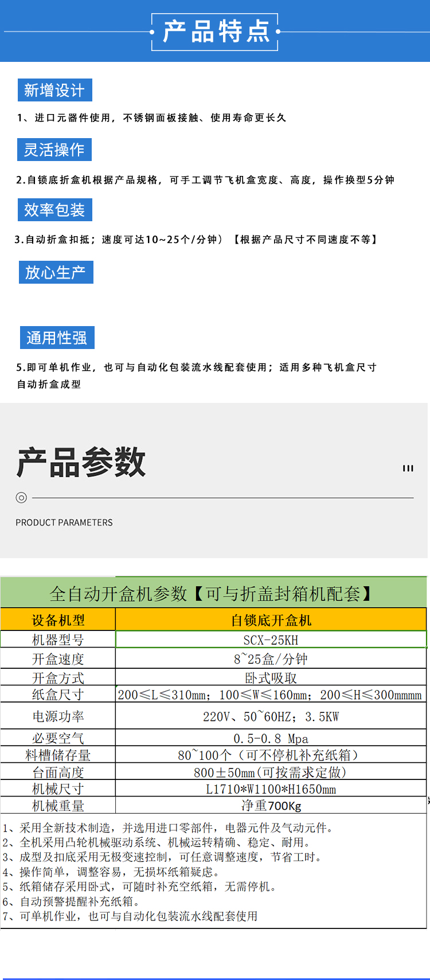
Task: Click note 4 about 操作简单
Action: coord(111,872)
